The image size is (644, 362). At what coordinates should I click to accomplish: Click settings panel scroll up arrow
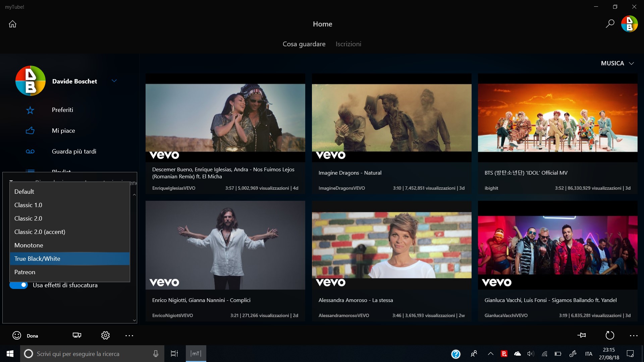pos(134,195)
